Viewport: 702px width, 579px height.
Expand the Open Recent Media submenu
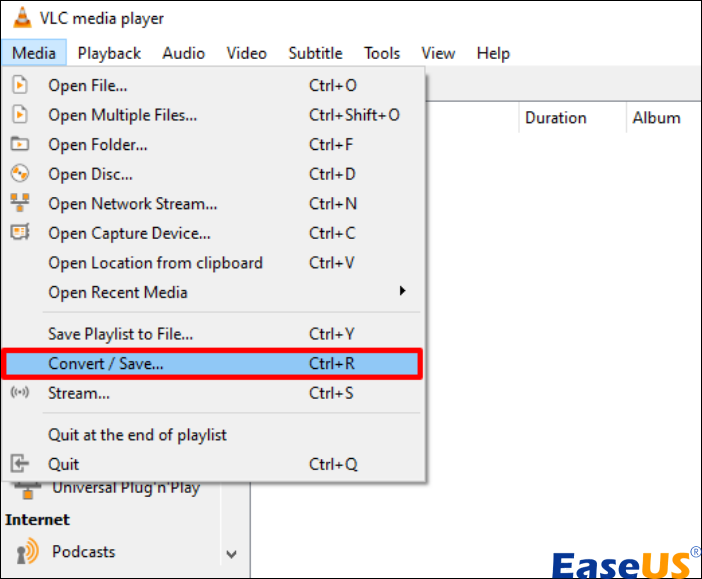[213, 292]
